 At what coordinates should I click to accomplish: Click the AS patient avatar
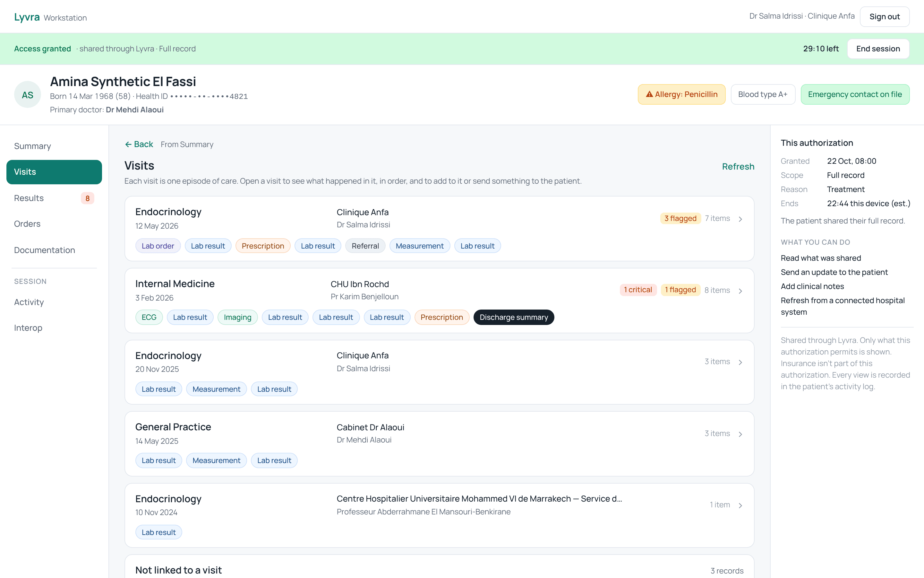point(28,94)
